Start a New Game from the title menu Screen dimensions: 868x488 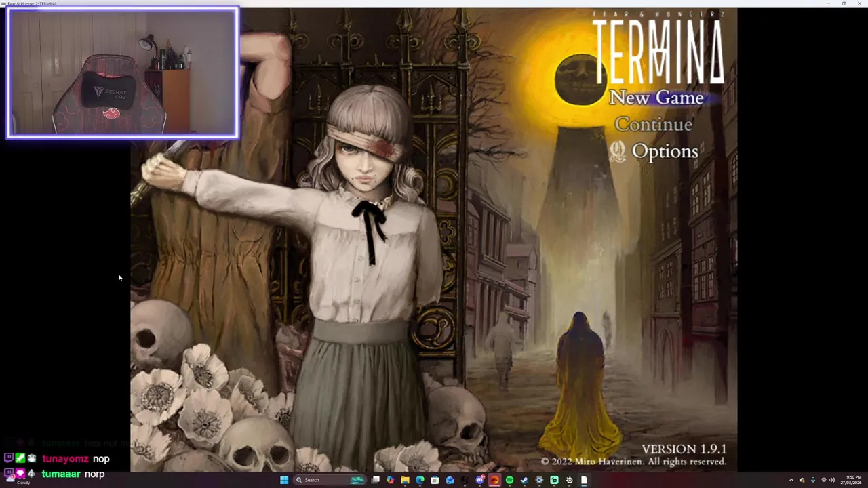[x=656, y=98]
